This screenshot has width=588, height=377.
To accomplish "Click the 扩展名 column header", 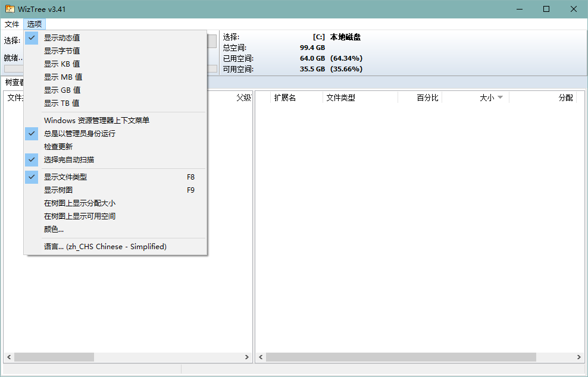I will [284, 98].
